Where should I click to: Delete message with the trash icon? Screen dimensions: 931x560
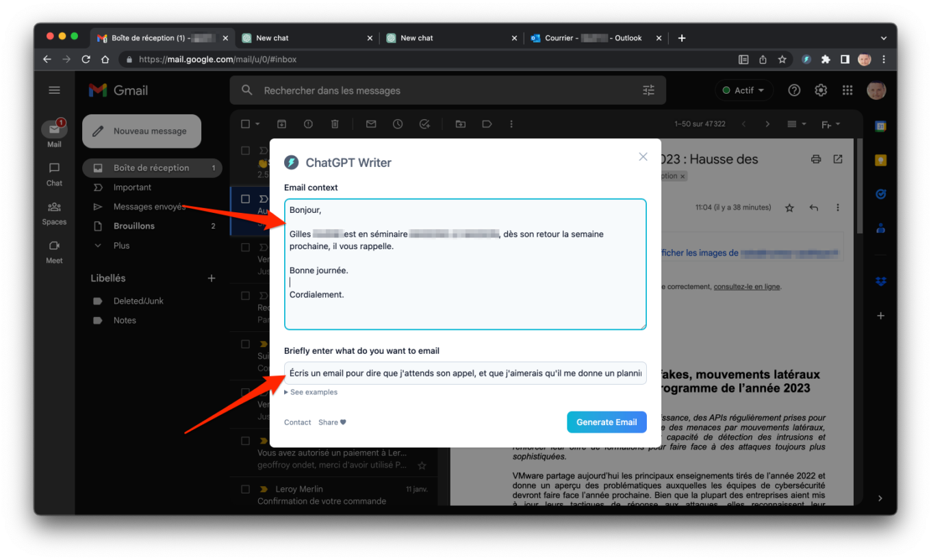335,124
